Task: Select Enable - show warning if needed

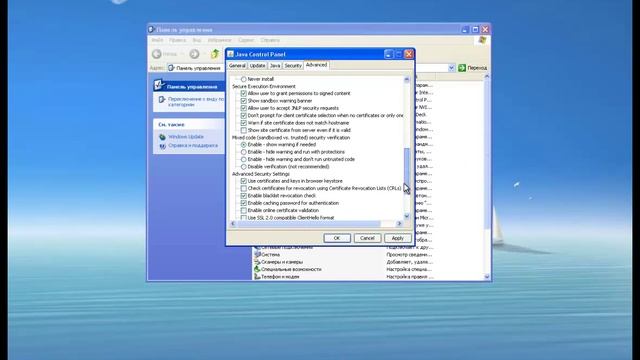Action: [243, 144]
